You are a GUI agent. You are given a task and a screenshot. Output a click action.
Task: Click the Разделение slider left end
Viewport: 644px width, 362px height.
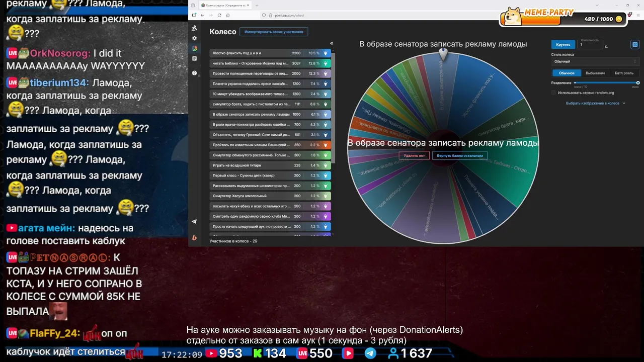(575, 82)
